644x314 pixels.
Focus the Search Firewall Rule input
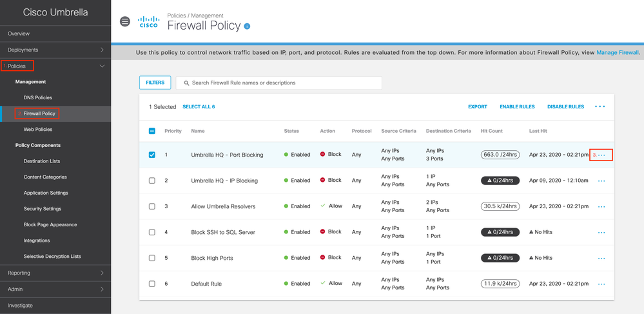point(284,83)
